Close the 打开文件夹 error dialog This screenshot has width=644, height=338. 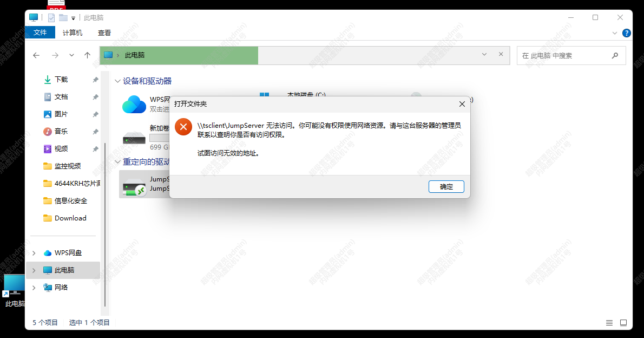[x=462, y=104]
